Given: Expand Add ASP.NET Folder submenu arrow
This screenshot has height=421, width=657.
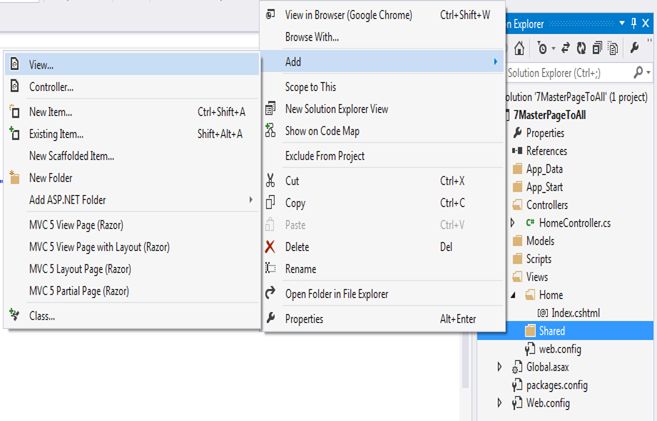Looking at the screenshot, I should pyautogui.click(x=251, y=200).
